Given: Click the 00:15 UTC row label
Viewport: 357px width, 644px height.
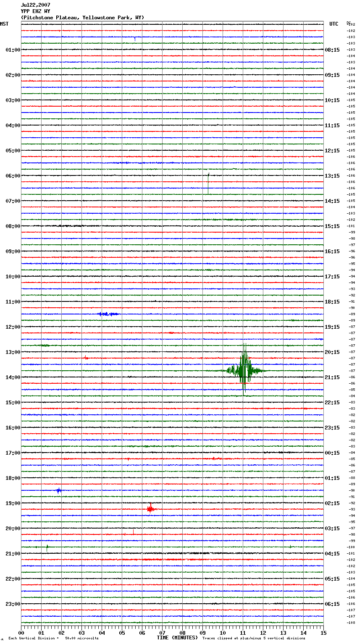Looking at the screenshot, I should [x=332, y=453].
